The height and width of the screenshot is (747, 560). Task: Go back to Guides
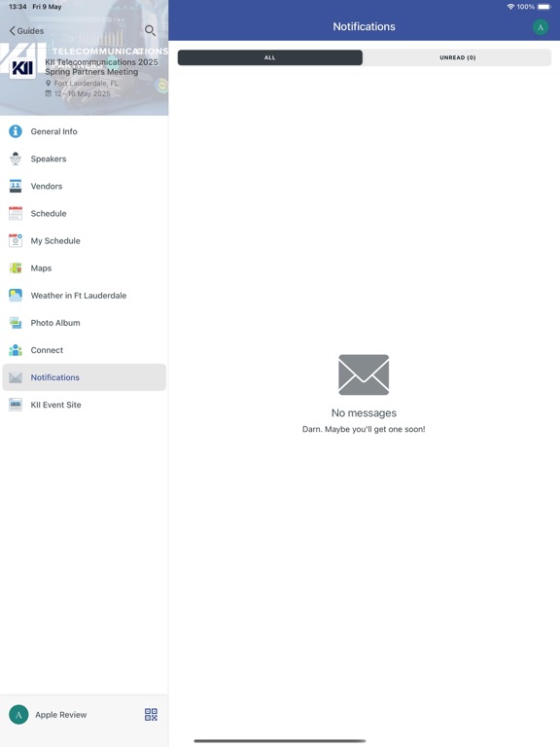tap(26, 31)
